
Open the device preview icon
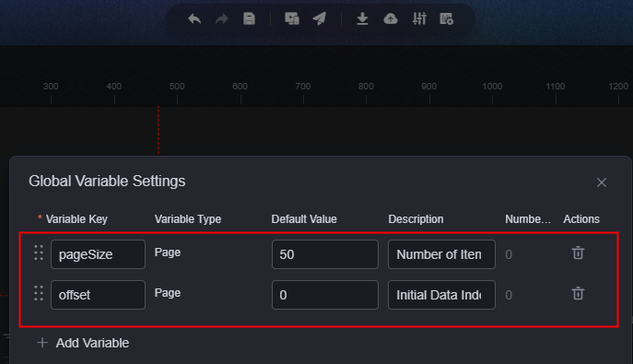coord(292,18)
